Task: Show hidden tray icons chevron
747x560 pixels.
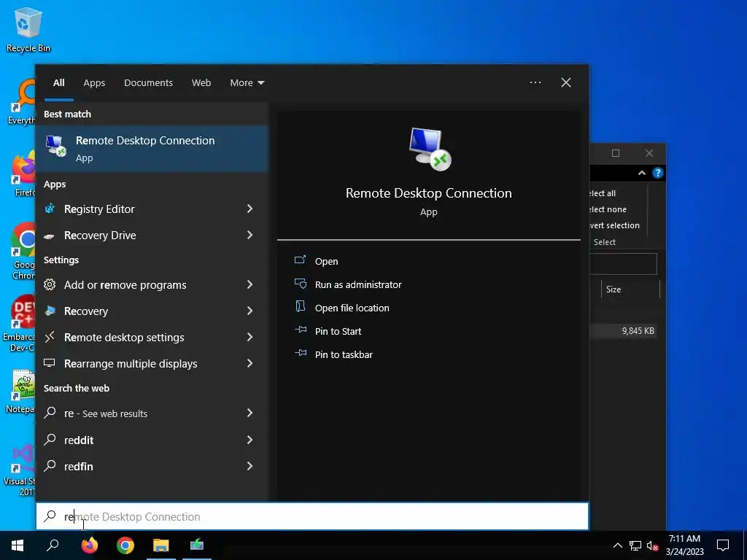Action: pyautogui.click(x=617, y=545)
